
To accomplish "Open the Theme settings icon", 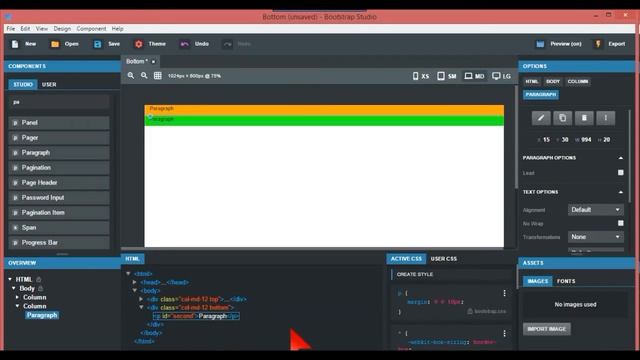I will click(139, 44).
